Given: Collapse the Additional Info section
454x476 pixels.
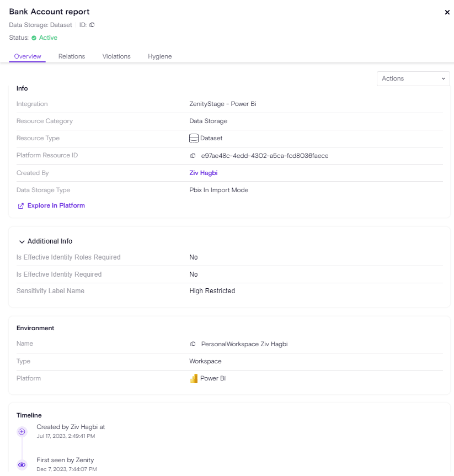Looking at the screenshot, I should 22,242.
